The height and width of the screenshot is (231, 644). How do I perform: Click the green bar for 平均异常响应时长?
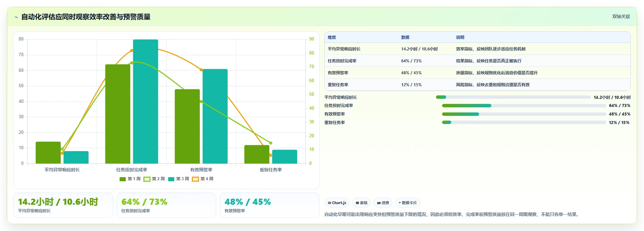pos(48,153)
